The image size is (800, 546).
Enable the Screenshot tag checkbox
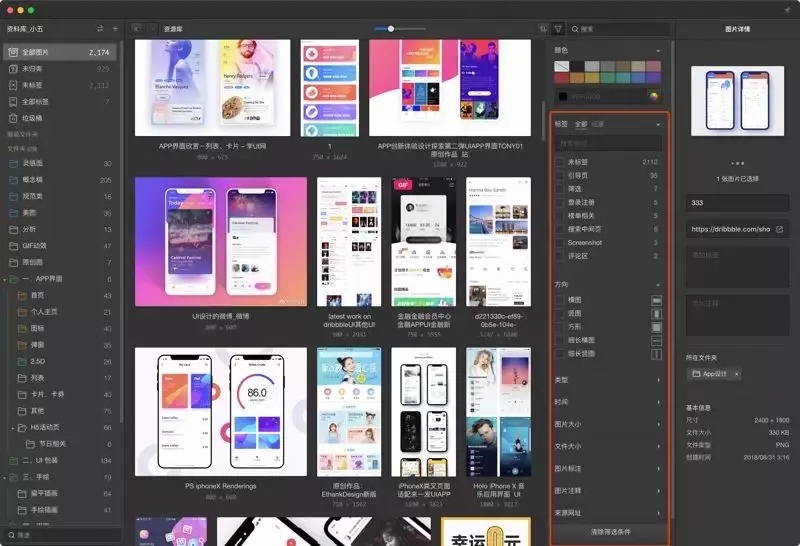tap(559, 242)
